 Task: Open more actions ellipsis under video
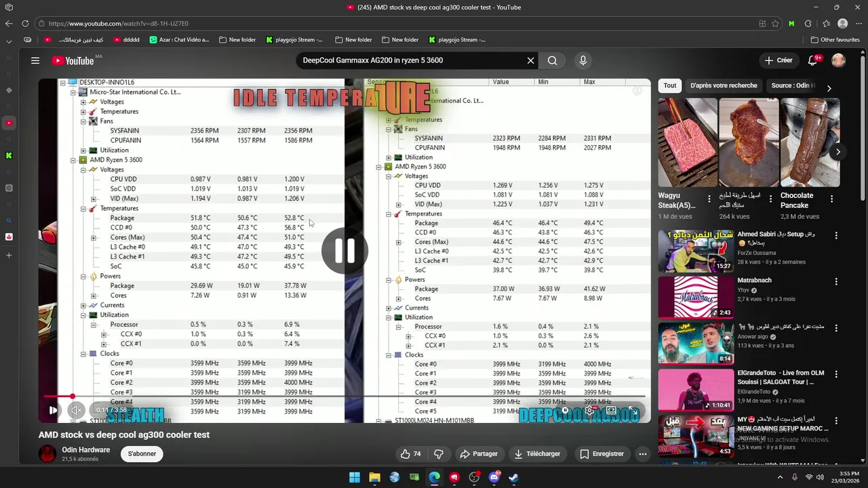point(643,454)
